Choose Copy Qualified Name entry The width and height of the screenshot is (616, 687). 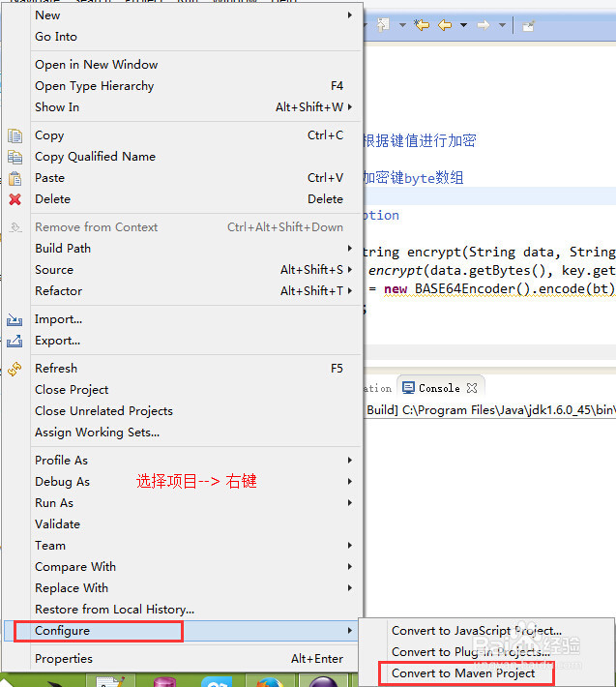coord(183,157)
